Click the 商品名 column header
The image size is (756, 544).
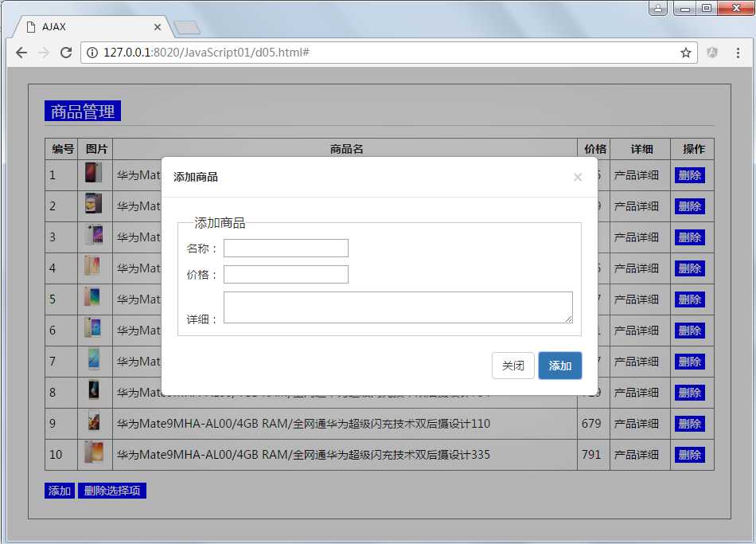click(x=346, y=149)
